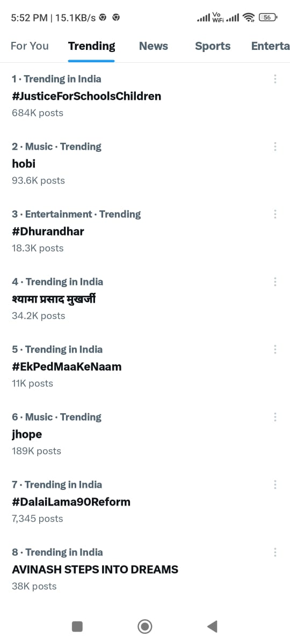Tap the Android home circle button
The width and height of the screenshot is (290, 644).
[x=145, y=626]
